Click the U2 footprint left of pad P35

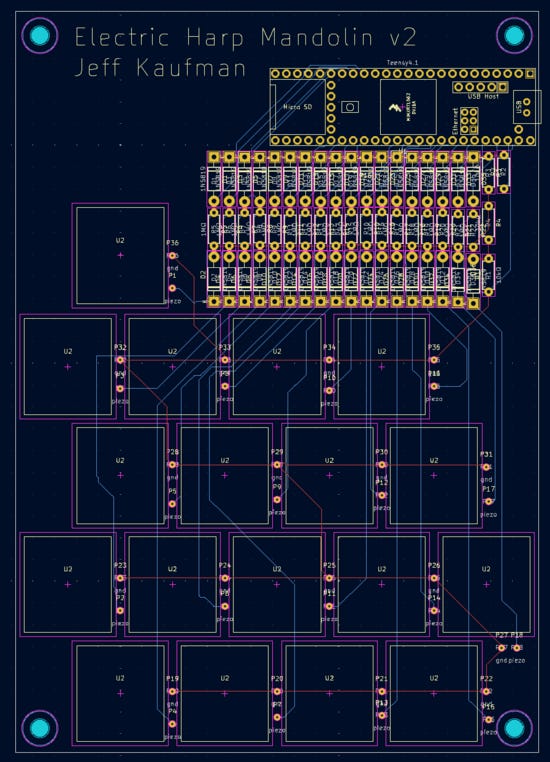coord(381,367)
